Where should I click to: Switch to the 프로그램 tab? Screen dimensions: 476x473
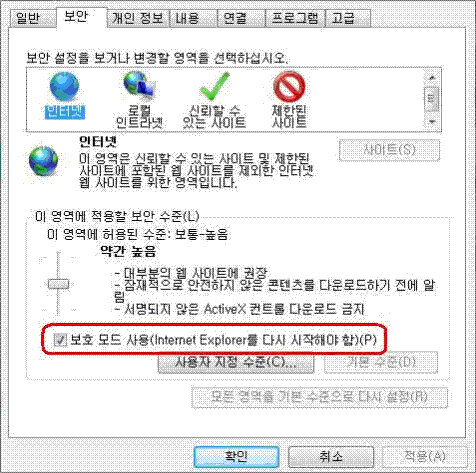coord(295,18)
